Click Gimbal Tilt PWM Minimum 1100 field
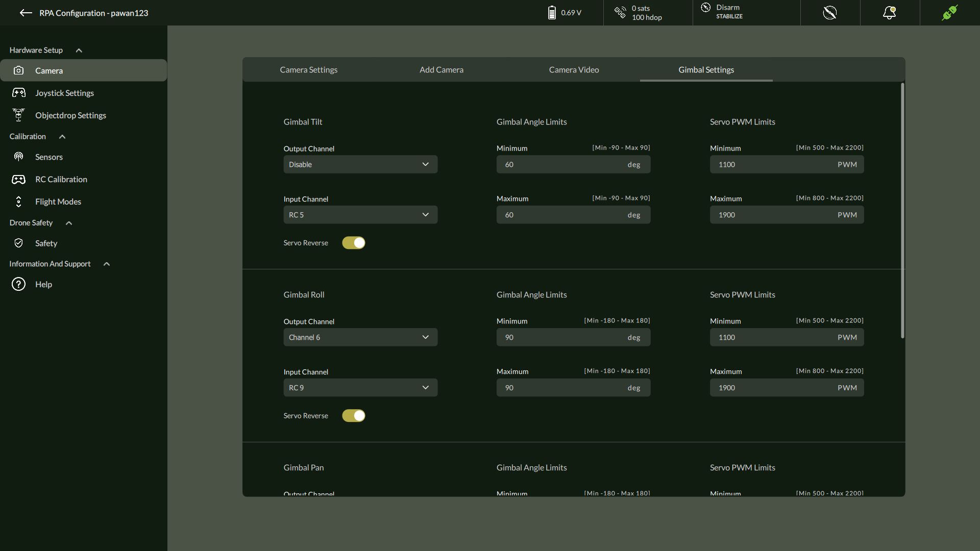 pos(787,164)
